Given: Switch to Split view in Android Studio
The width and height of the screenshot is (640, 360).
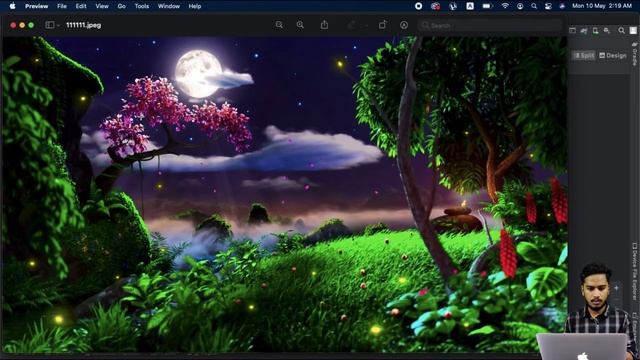Looking at the screenshot, I should tap(584, 56).
